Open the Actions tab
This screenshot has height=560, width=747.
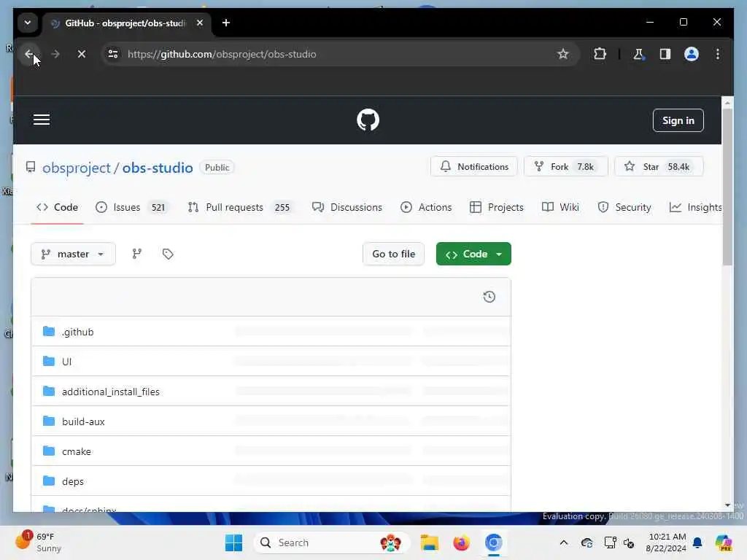pyautogui.click(x=426, y=207)
